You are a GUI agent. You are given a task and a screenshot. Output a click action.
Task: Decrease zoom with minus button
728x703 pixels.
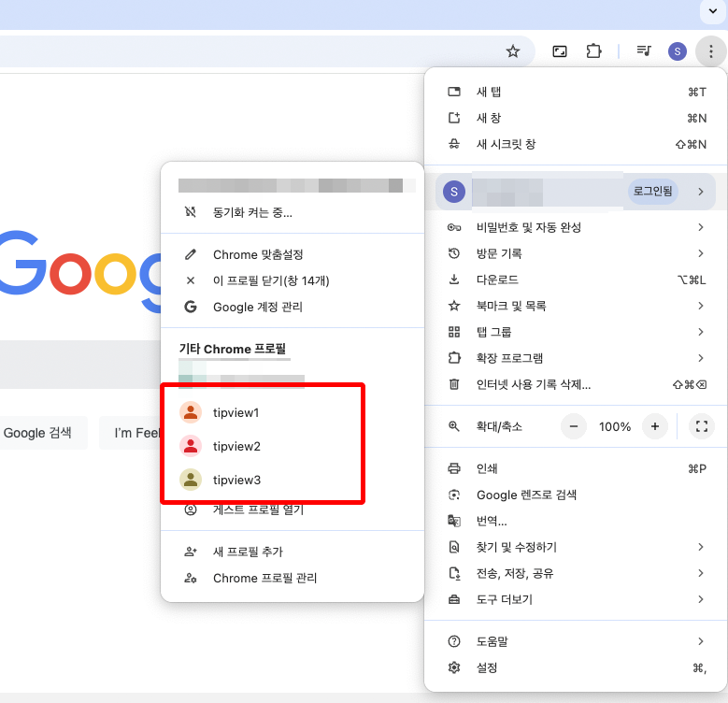click(574, 426)
